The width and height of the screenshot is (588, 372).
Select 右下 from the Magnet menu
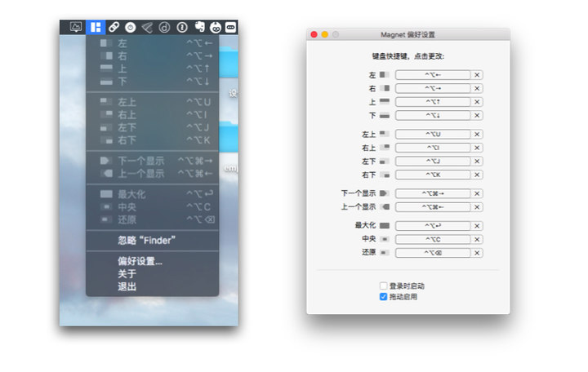(x=152, y=140)
